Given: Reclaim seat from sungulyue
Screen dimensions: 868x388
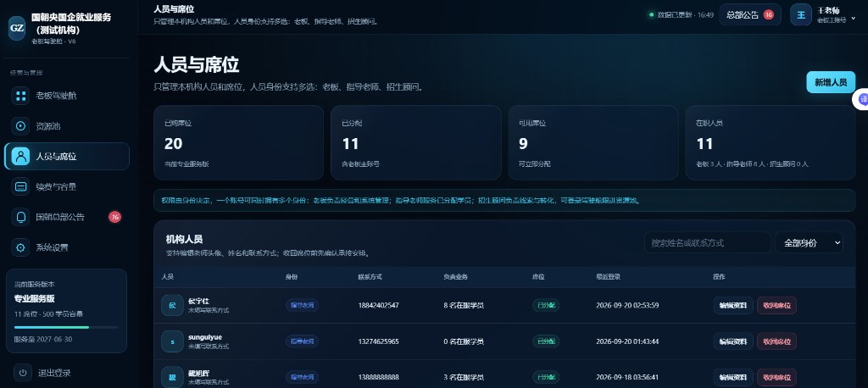Looking at the screenshot, I should 776,341.
